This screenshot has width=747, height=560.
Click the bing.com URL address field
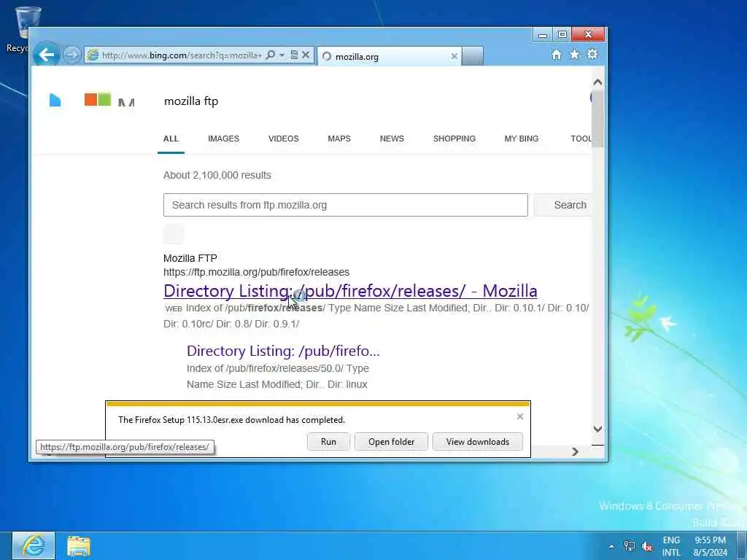[x=182, y=55]
